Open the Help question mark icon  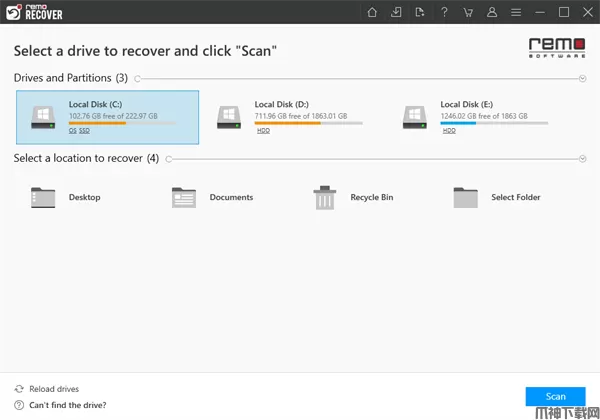tap(444, 12)
